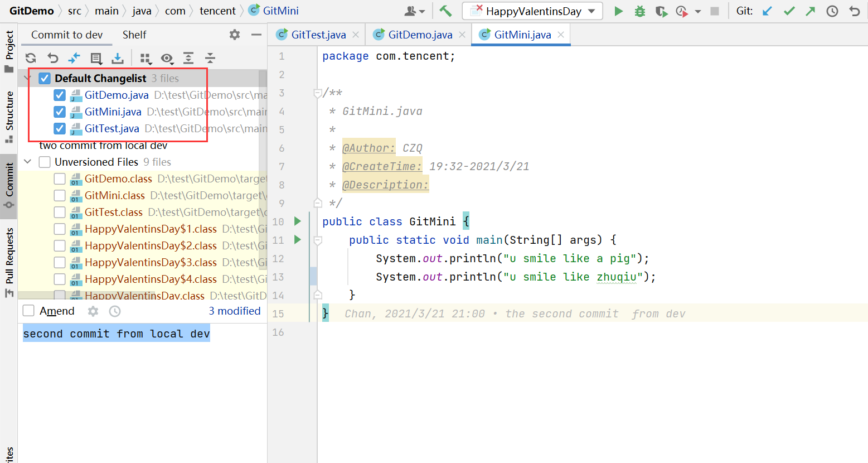Click the Refresh changes icon in commit toolbar
The width and height of the screenshot is (868, 463).
(x=31, y=58)
